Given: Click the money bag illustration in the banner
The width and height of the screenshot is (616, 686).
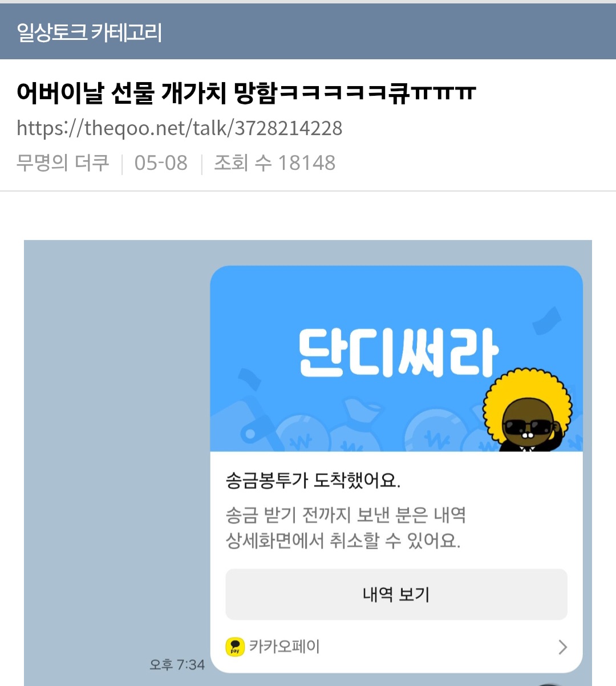Looking at the screenshot, I should (358, 425).
